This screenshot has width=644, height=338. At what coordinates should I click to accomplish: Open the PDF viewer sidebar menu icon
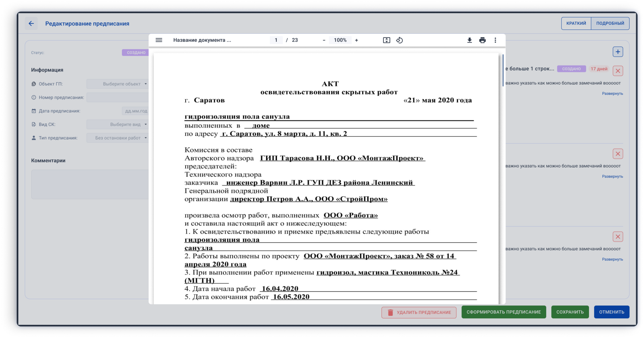pos(159,40)
